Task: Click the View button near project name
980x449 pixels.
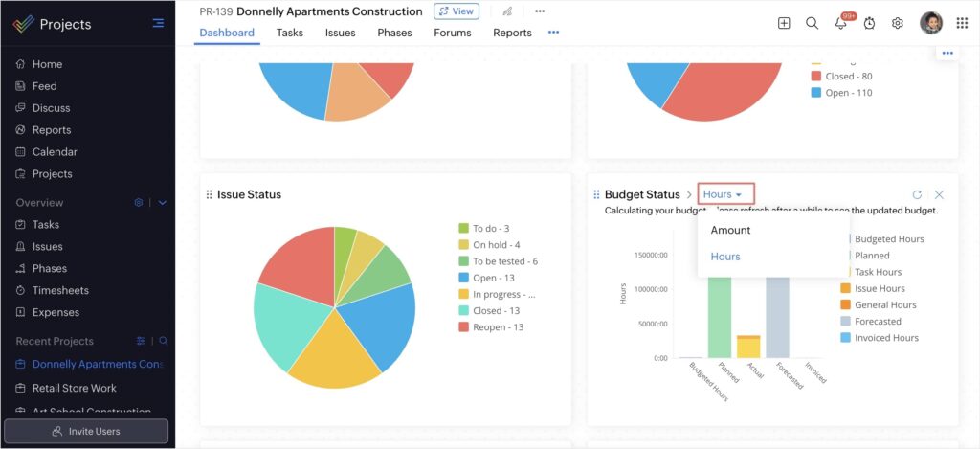Action: [x=457, y=11]
